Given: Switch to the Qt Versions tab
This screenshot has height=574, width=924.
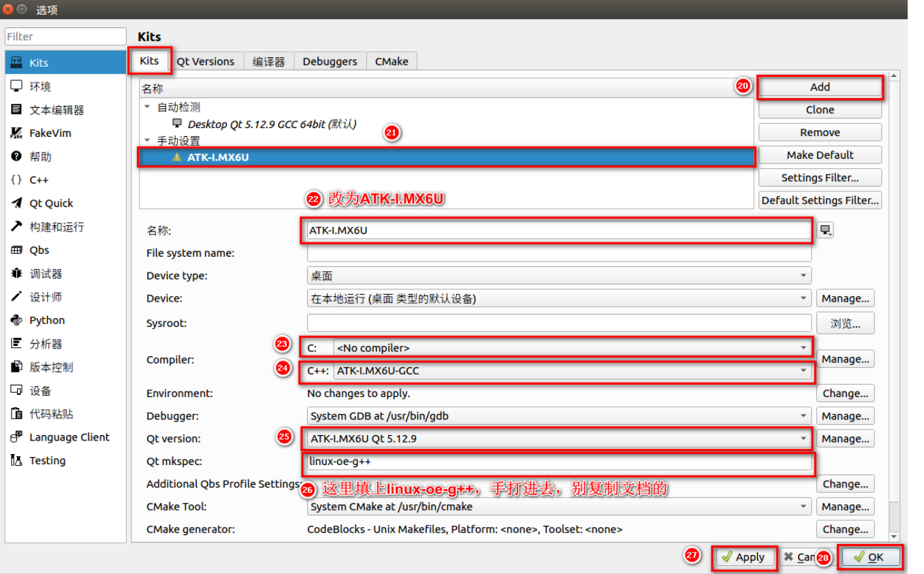Looking at the screenshot, I should point(206,61).
